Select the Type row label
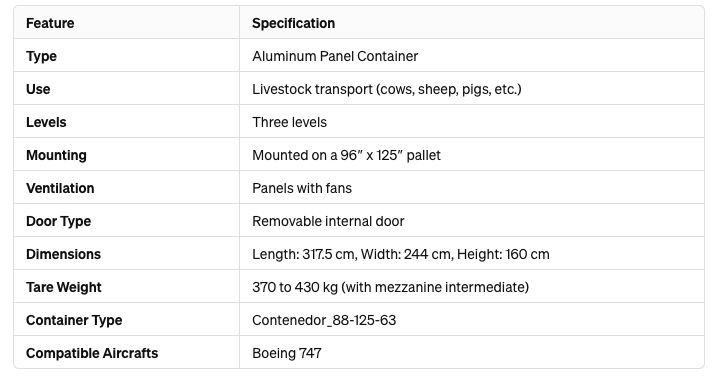 (x=41, y=57)
